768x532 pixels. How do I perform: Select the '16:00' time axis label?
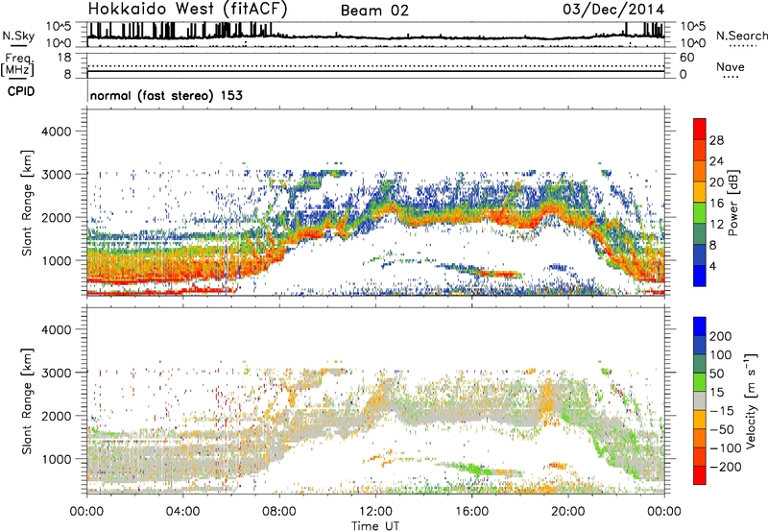click(471, 512)
